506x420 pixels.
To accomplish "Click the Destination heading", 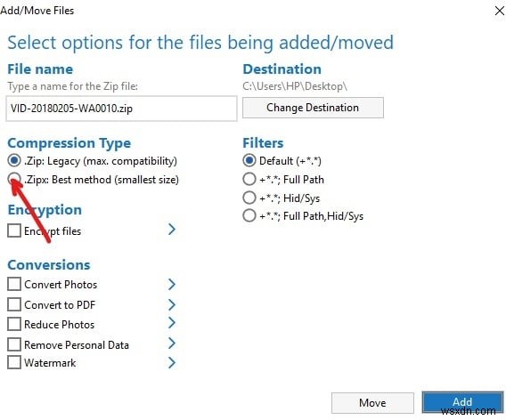I will pos(282,69).
